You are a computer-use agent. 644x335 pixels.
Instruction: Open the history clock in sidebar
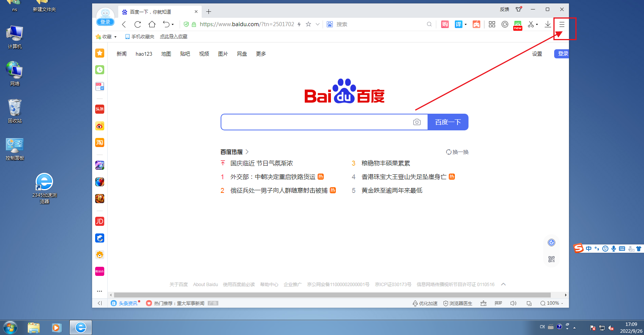(x=100, y=70)
